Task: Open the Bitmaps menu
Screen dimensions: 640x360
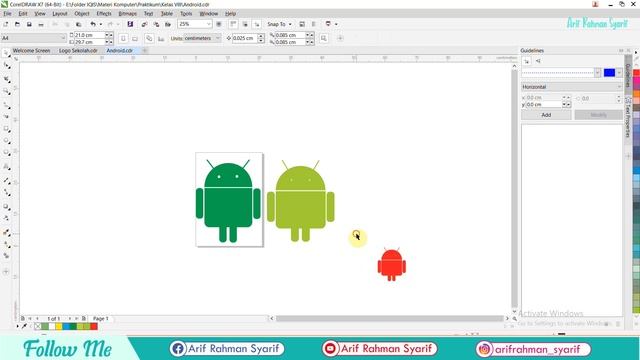Action: (x=127, y=13)
